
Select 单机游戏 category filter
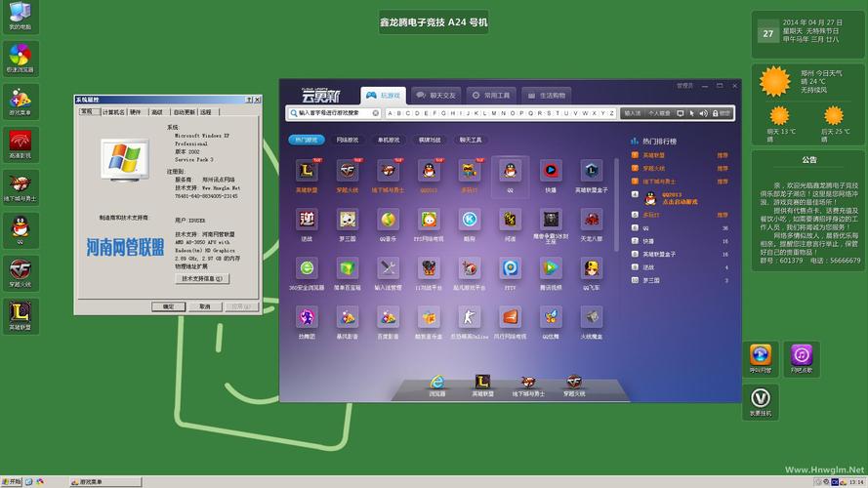[388, 140]
